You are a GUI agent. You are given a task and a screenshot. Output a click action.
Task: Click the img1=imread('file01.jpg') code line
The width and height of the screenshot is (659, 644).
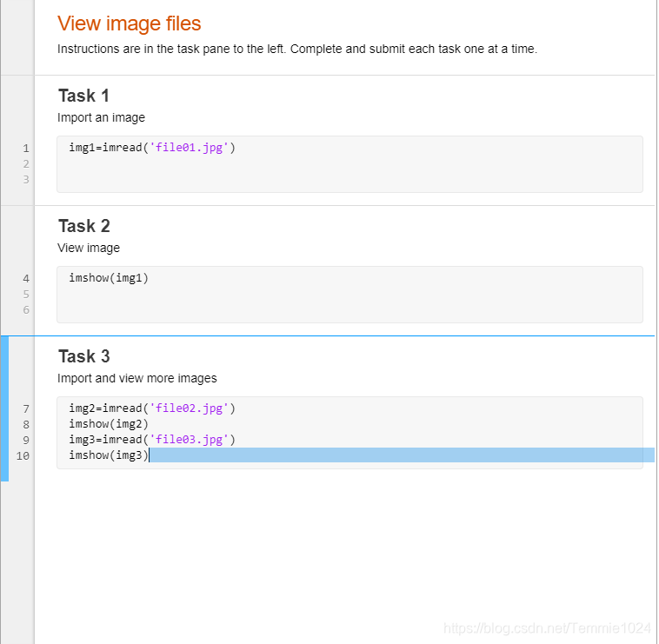(x=152, y=148)
